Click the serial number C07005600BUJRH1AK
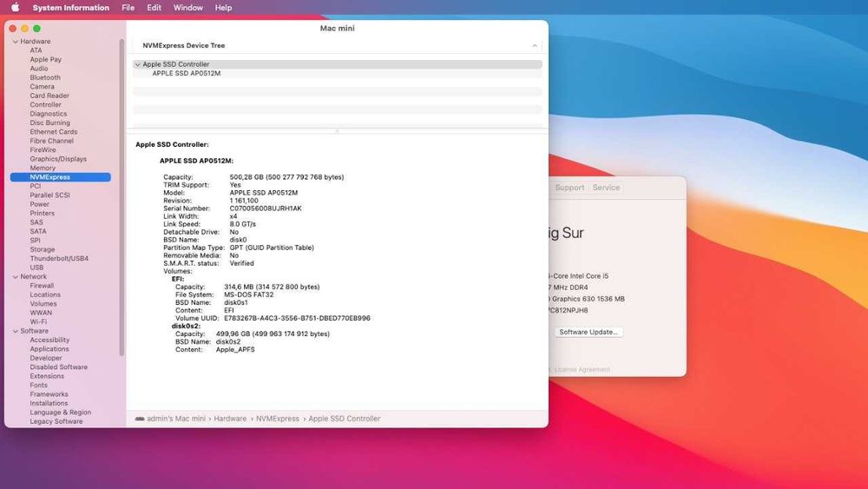Screen dimensions: 868x489 [x=266, y=208]
